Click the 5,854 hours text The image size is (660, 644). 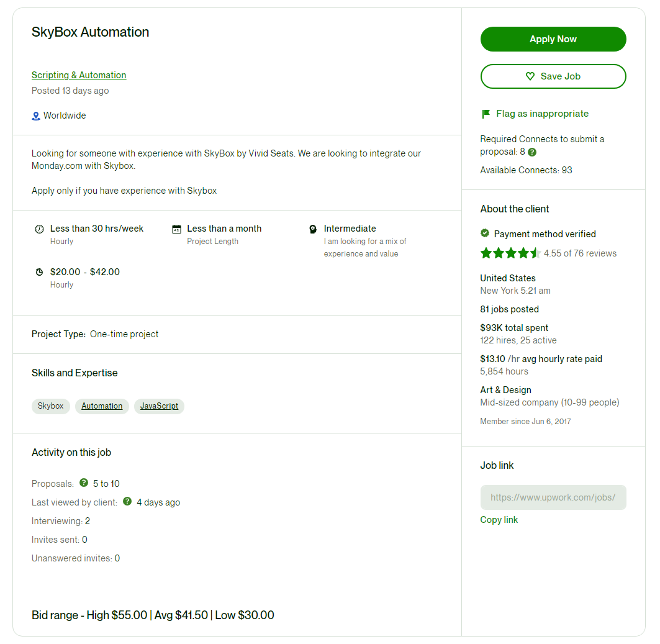tap(504, 371)
